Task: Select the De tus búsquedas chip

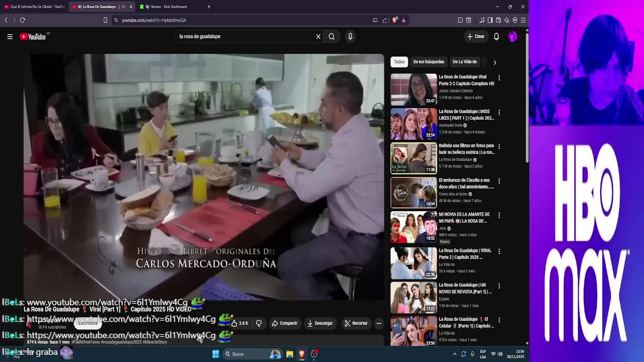Action: [429, 62]
